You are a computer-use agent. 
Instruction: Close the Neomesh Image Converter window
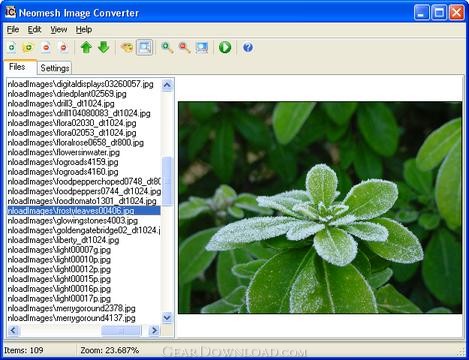457,13
